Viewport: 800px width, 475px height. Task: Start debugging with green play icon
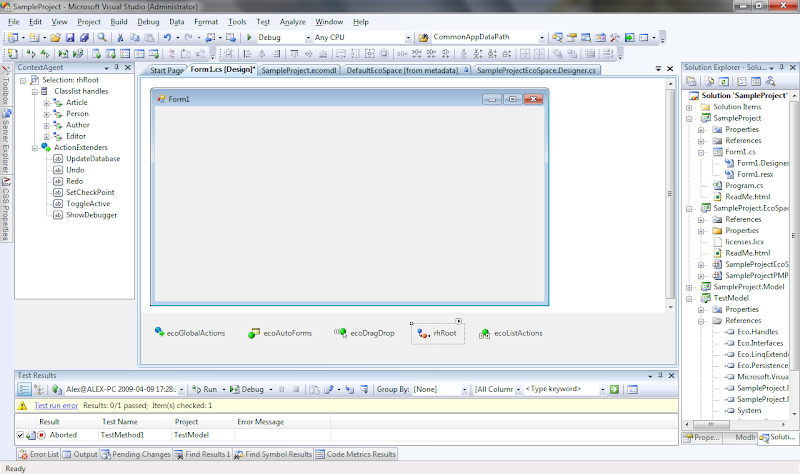(x=249, y=37)
